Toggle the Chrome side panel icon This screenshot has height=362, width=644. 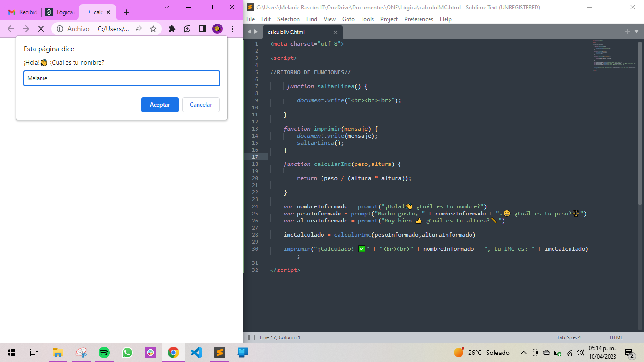pos(202,29)
